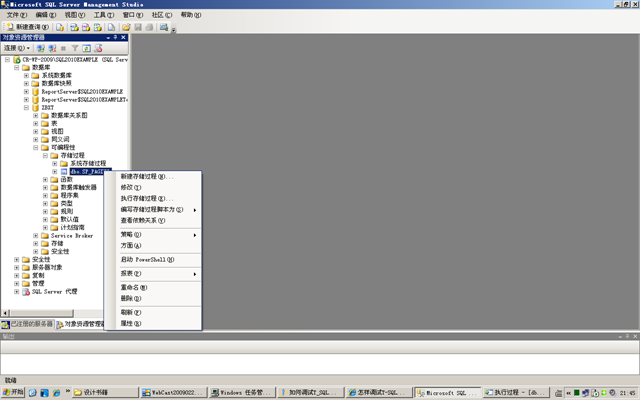The image size is (640, 400).
Task: Expand the 表 (Tables) folder
Action: 36,124
